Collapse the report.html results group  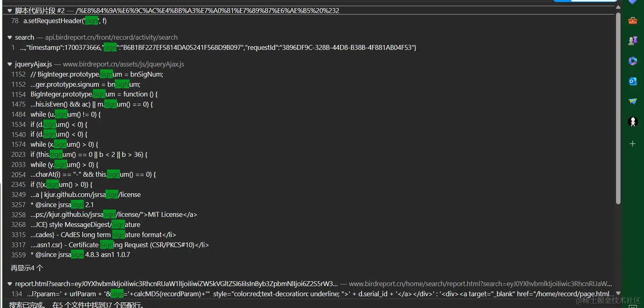pos(10,284)
